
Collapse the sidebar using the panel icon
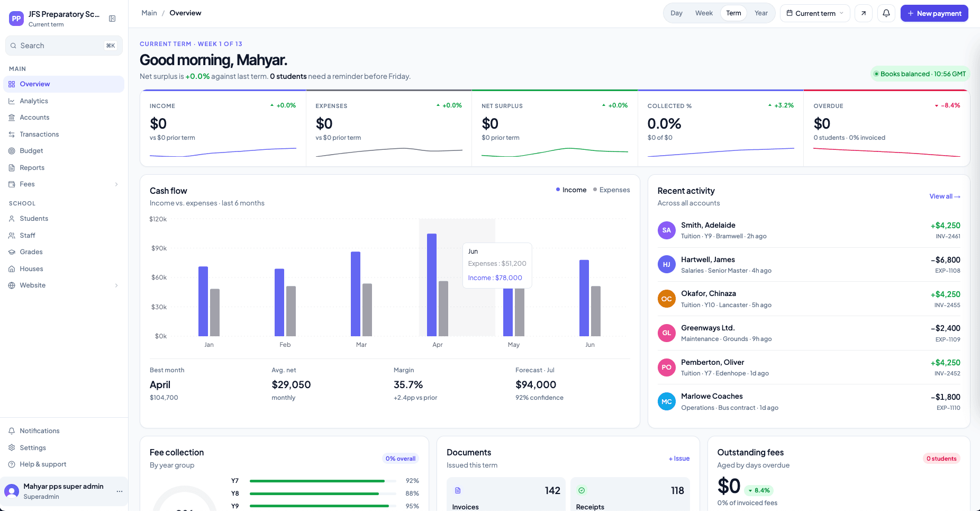[x=112, y=19]
